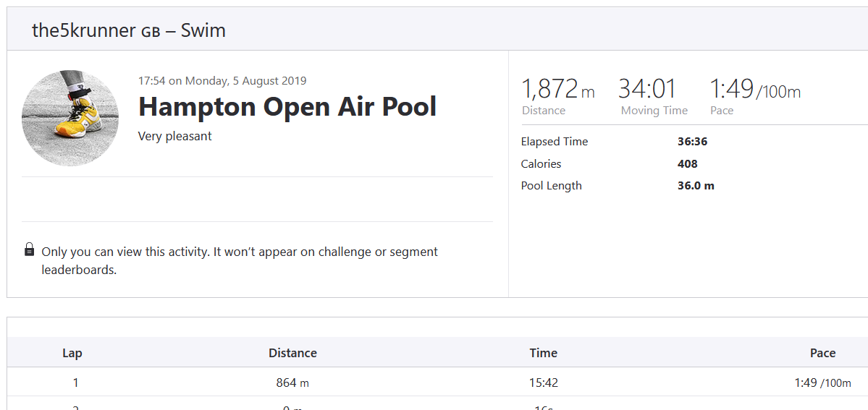
Task: Select the Distance column header
Action: click(x=292, y=353)
